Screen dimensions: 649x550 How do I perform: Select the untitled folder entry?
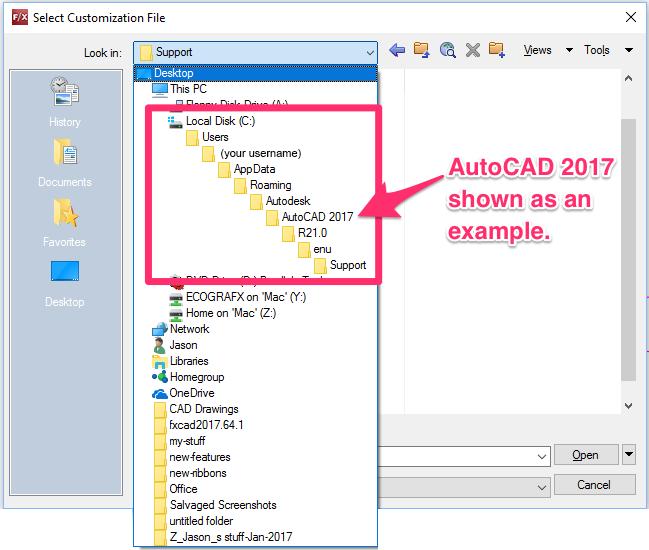pyautogui.click(x=194, y=521)
